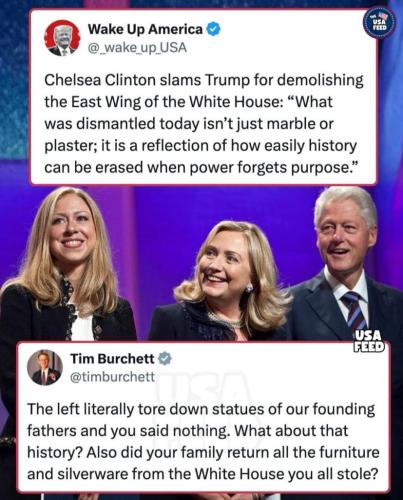403x500 pixels.
Task: Click the quoted line ending 'power forgets purpose'
Action: coord(201,167)
